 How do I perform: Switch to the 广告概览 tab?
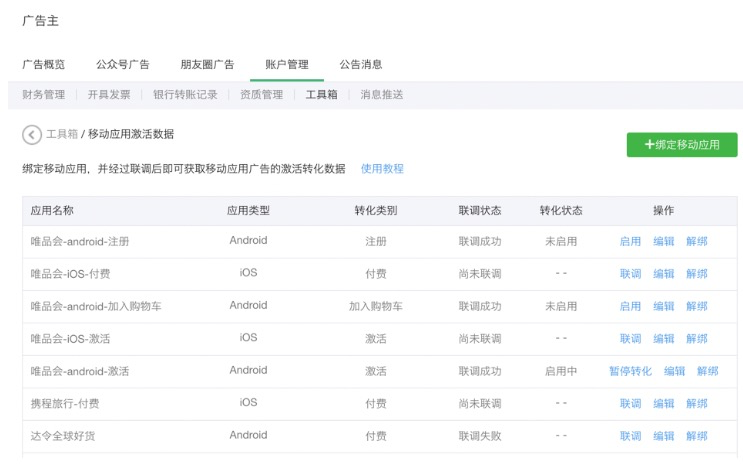pyautogui.click(x=44, y=65)
